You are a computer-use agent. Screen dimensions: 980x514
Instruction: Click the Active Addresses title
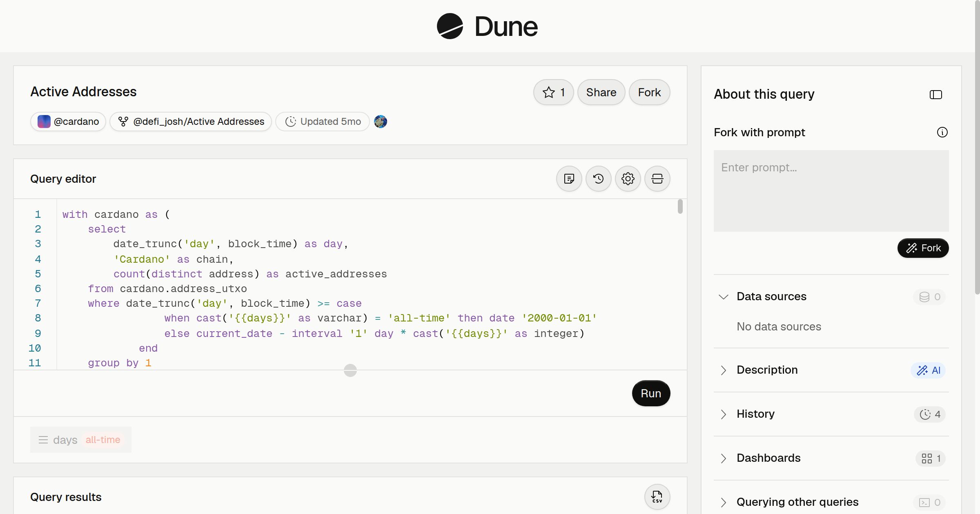[83, 92]
